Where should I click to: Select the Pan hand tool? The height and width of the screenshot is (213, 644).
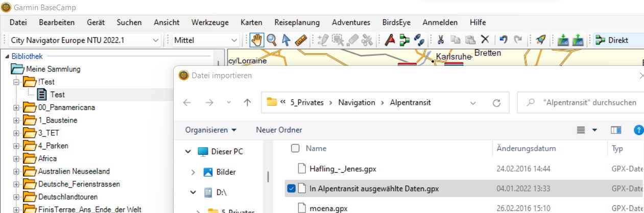(257, 40)
